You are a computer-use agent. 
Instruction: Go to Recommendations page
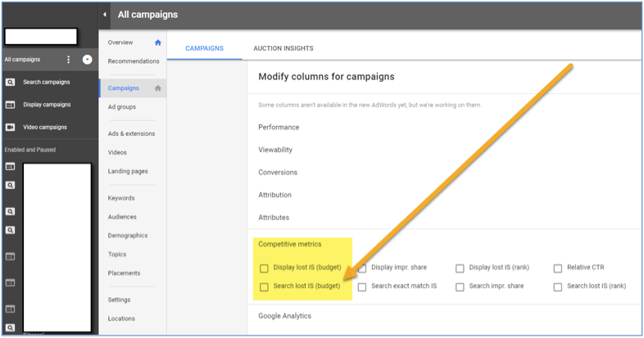click(134, 61)
